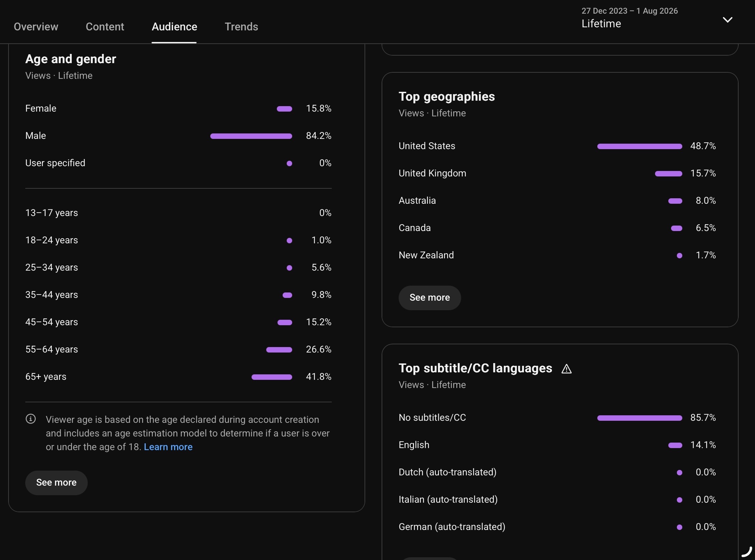This screenshot has height=560, width=755.
Task: Click See more under Top geographies
Action: [429, 298]
